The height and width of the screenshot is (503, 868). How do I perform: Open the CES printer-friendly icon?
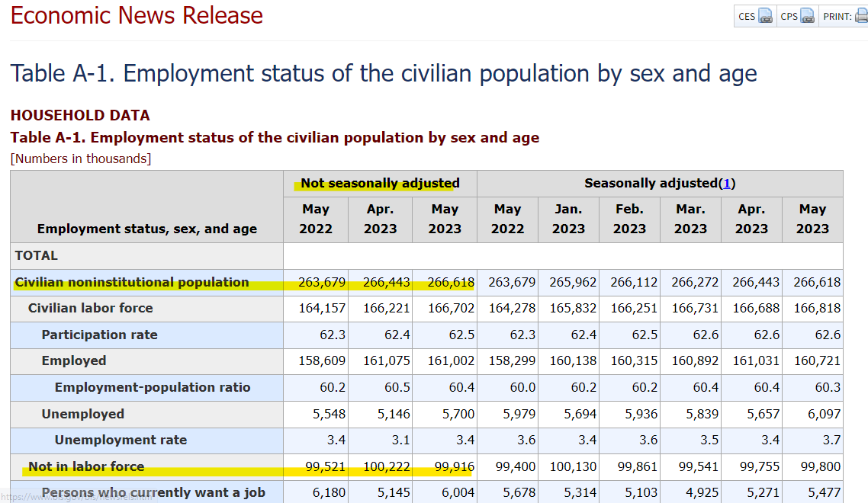click(x=765, y=16)
